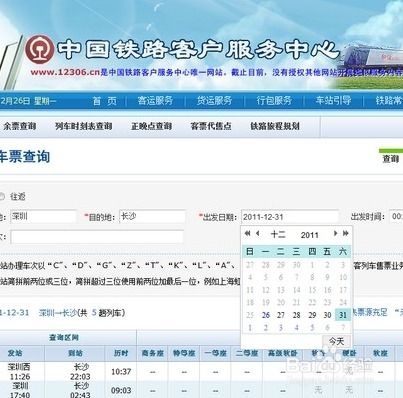
Task: Select December 29 in calendar
Action: coord(312,315)
